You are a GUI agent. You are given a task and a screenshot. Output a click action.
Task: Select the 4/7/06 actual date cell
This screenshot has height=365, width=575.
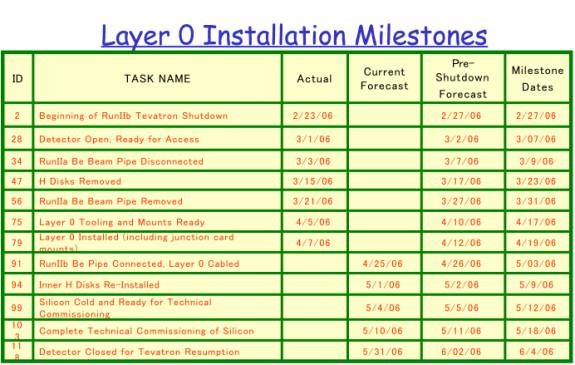pyautogui.click(x=315, y=242)
